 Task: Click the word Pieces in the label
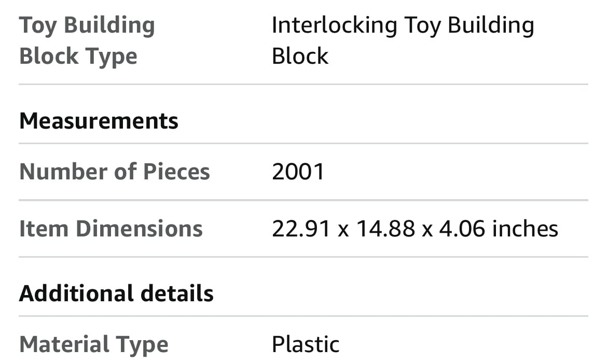tap(176, 171)
